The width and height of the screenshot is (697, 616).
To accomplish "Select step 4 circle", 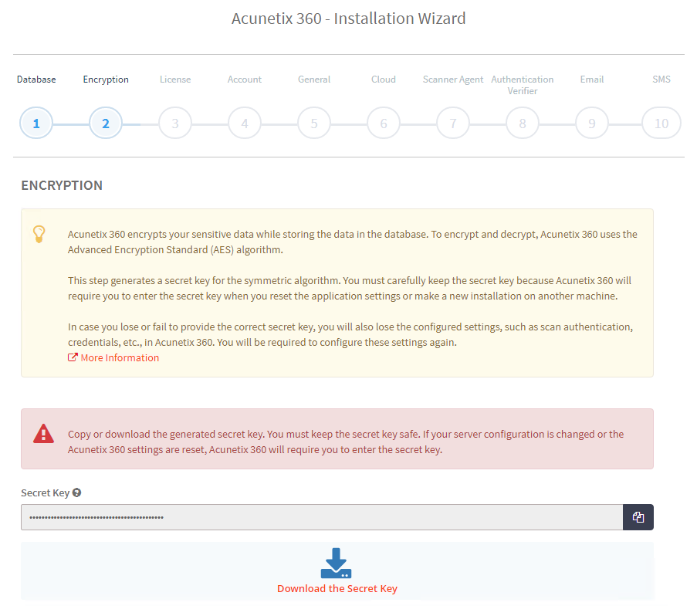I will pyautogui.click(x=245, y=123).
